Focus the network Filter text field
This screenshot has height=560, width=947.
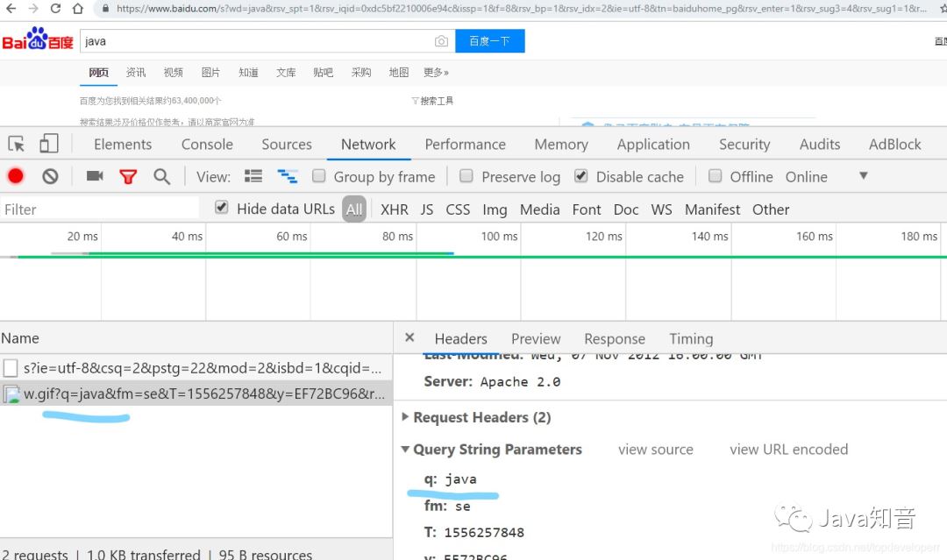[100, 209]
